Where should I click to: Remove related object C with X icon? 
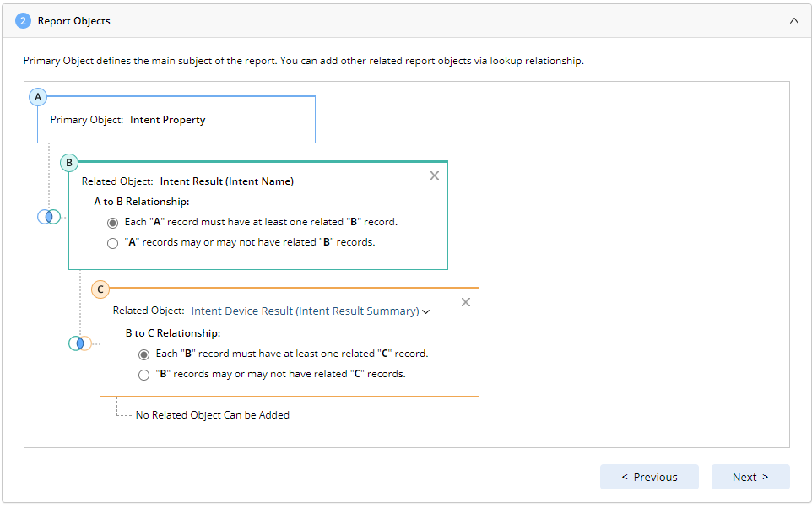click(466, 302)
